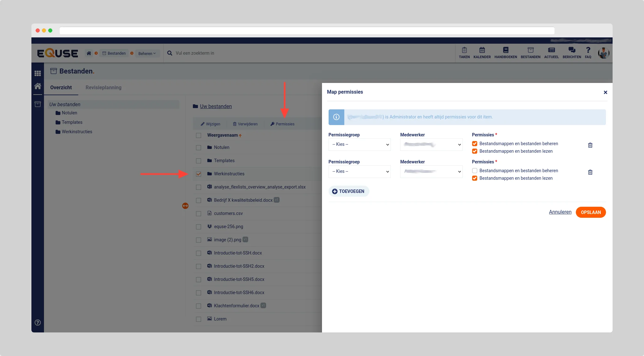
Task: Uncheck the Werkinstructies folder checkbox
Action: point(199,174)
